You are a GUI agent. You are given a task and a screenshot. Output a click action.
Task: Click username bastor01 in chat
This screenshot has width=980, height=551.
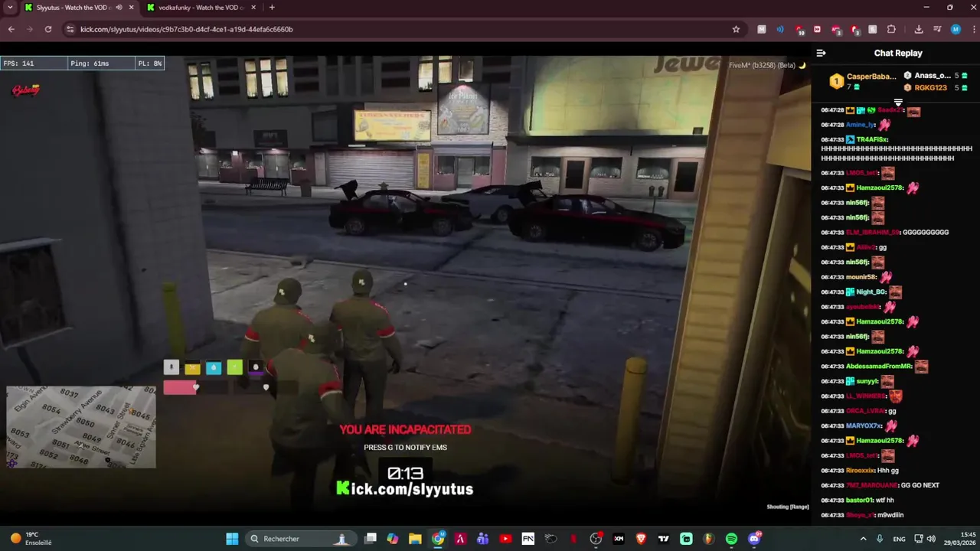coord(859,500)
